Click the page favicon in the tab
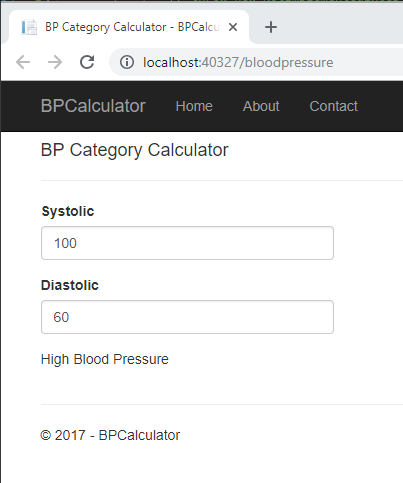403x483 pixels. coord(29,27)
